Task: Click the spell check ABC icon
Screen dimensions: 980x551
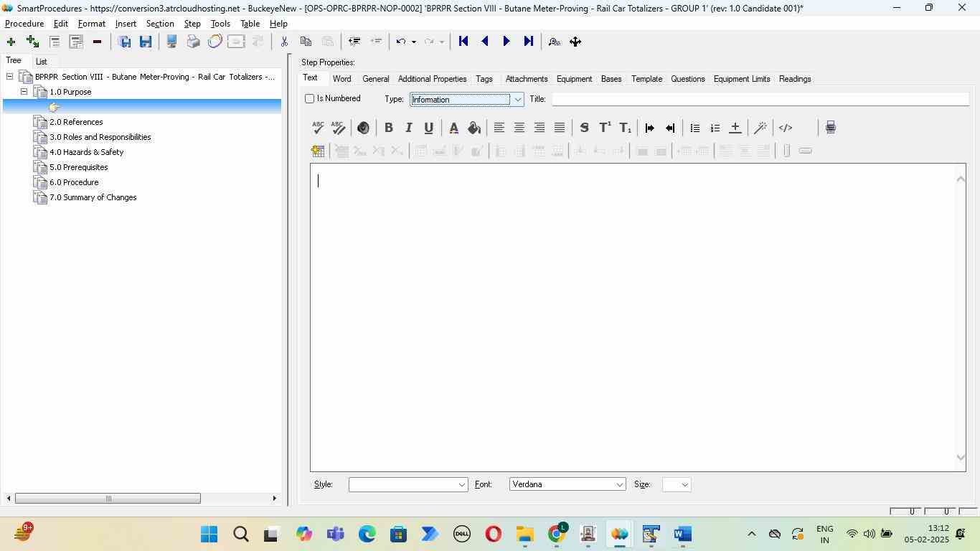Action: coord(318,128)
